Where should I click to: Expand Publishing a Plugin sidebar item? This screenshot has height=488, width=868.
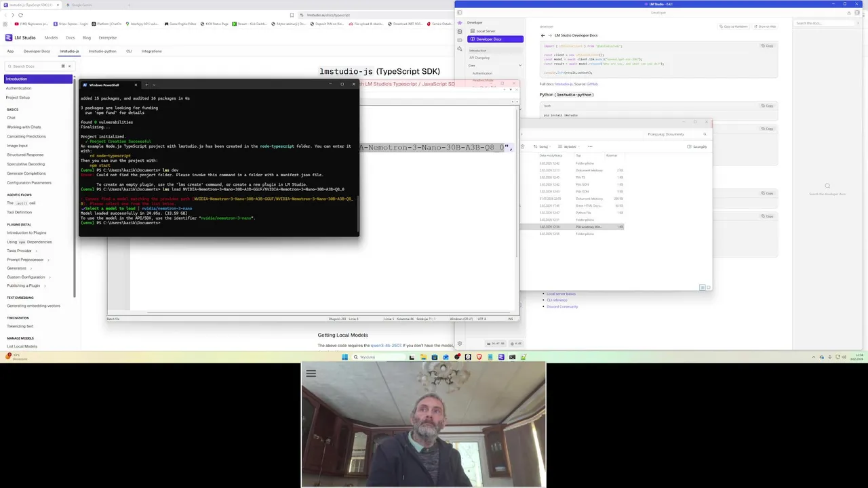click(x=46, y=286)
